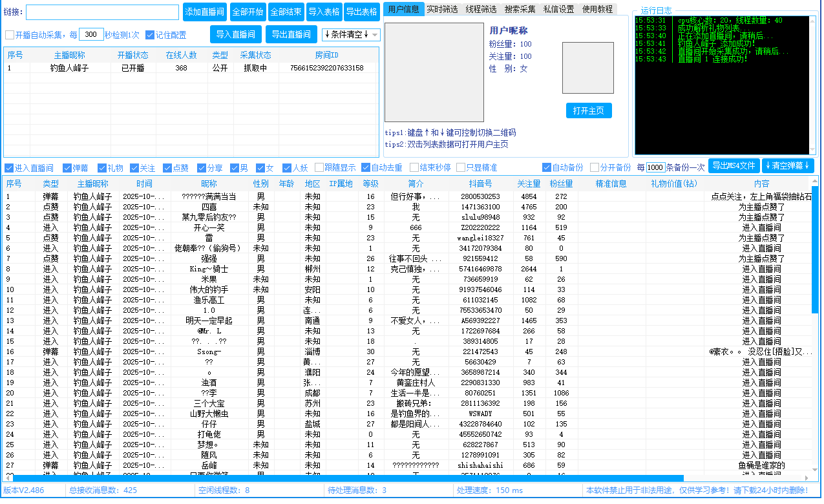Click the 导出直播间 button
Viewport: 824px width, 504px height.
[291, 34]
